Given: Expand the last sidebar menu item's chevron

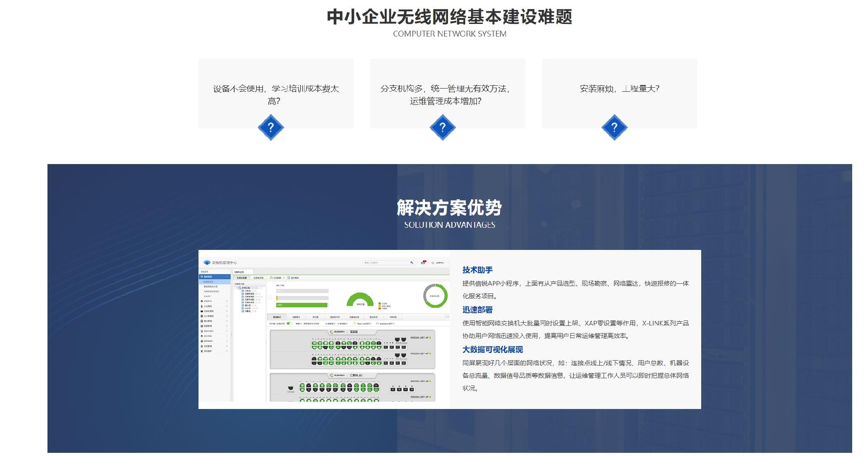Looking at the screenshot, I should click(227, 351).
